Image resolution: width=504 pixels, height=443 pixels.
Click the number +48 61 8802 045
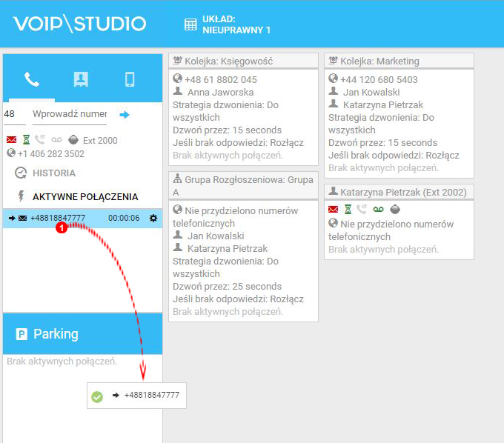tap(221, 80)
